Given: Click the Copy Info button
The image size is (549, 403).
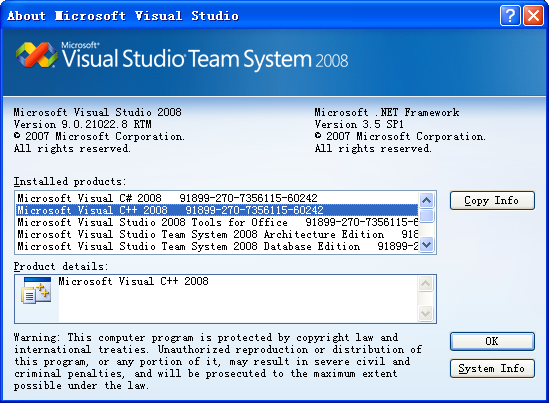Looking at the screenshot, I should coord(492,201).
